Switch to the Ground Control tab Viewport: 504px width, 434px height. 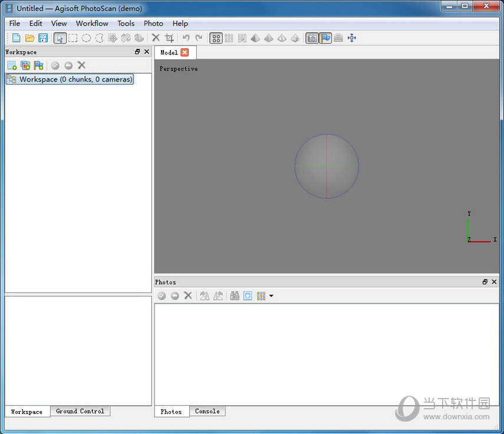point(80,411)
